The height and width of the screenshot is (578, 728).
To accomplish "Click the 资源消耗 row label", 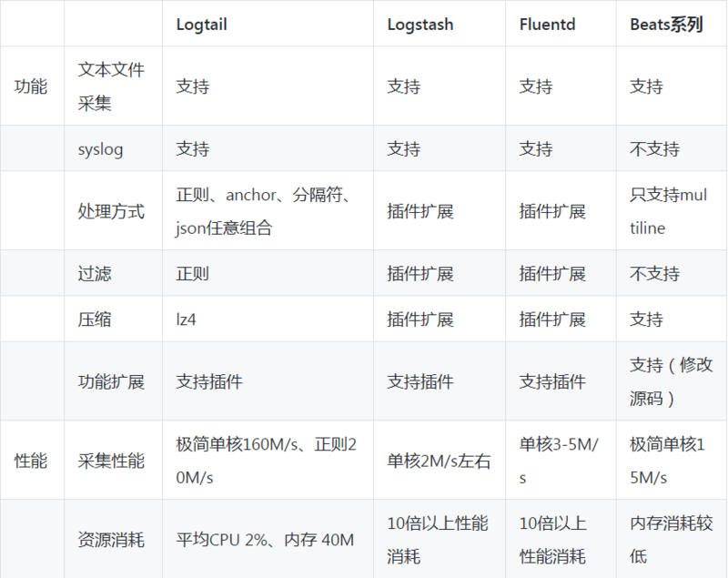I will (111, 540).
